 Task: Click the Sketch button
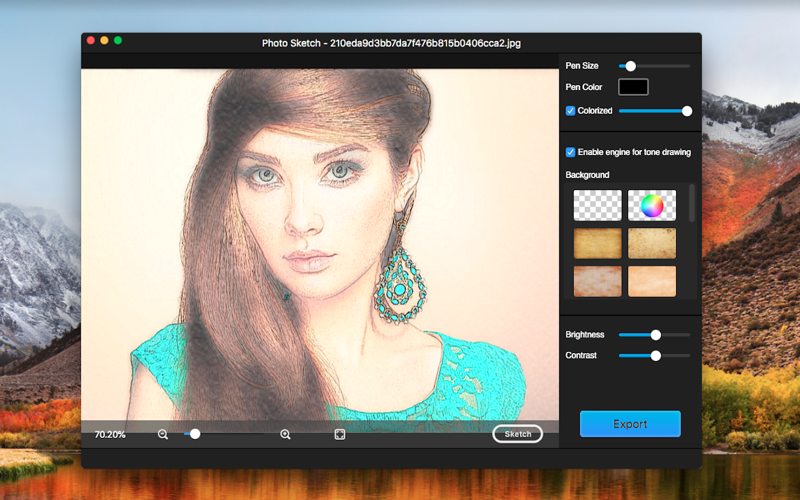pyautogui.click(x=517, y=434)
